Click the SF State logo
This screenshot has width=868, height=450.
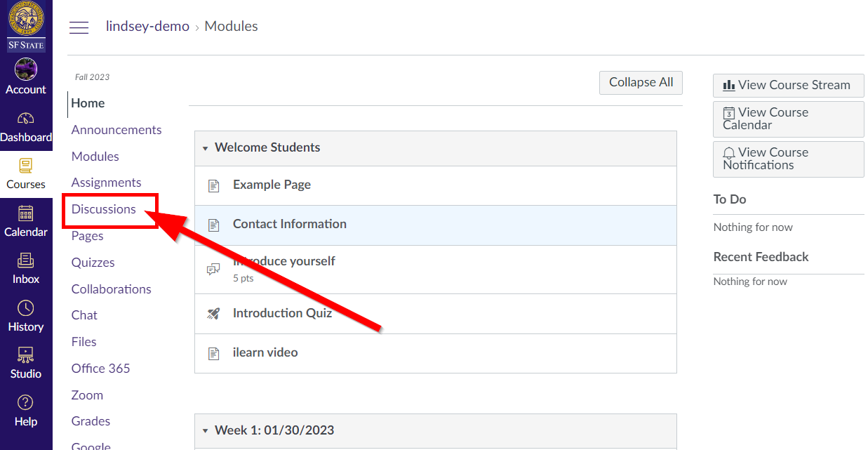coord(26,27)
